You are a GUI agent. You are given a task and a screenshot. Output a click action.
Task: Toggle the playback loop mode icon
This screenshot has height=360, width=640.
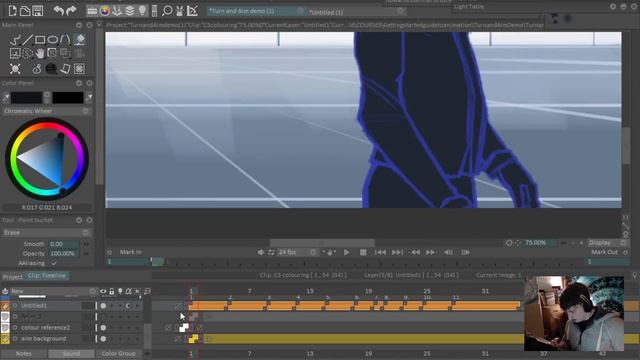click(271, 252)
